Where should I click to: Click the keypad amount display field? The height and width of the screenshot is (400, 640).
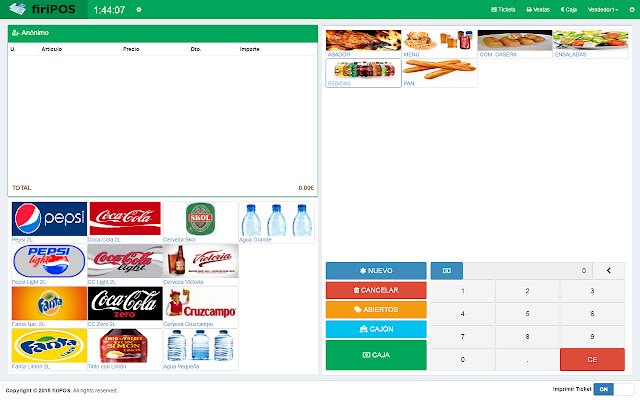pos(527,271)
